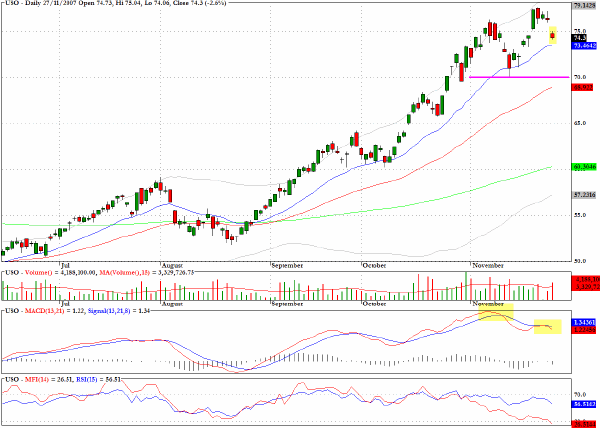This screenshot has width=600, height=428.
Task: Click the magenta support line at 70
Action: [x=519, y=77]
